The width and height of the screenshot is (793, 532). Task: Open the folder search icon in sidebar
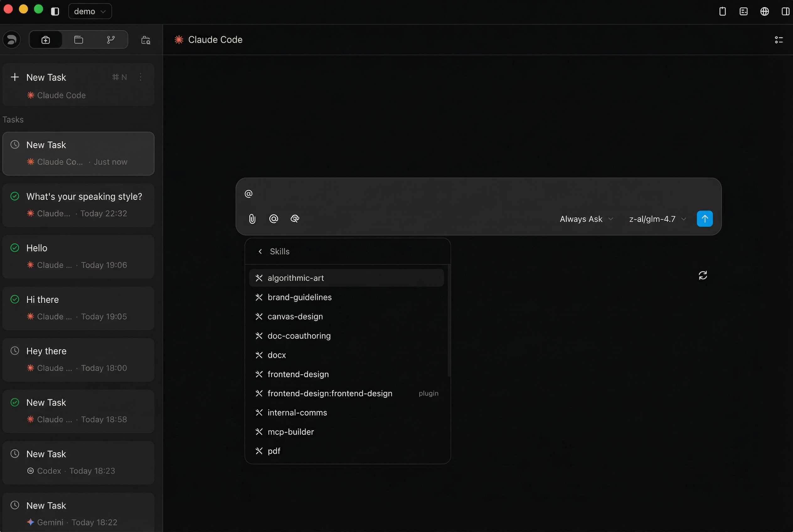pyautogui.click(x=146, y=40)
